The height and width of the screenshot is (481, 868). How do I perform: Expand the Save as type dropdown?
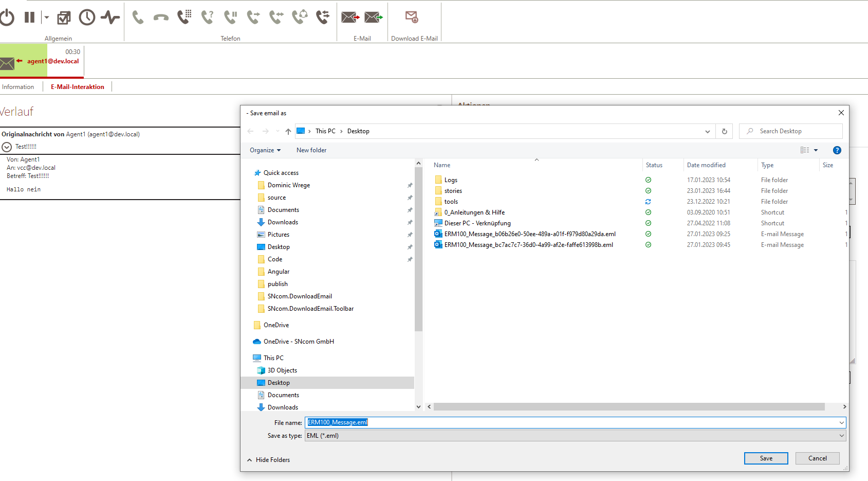coord(841,436)
